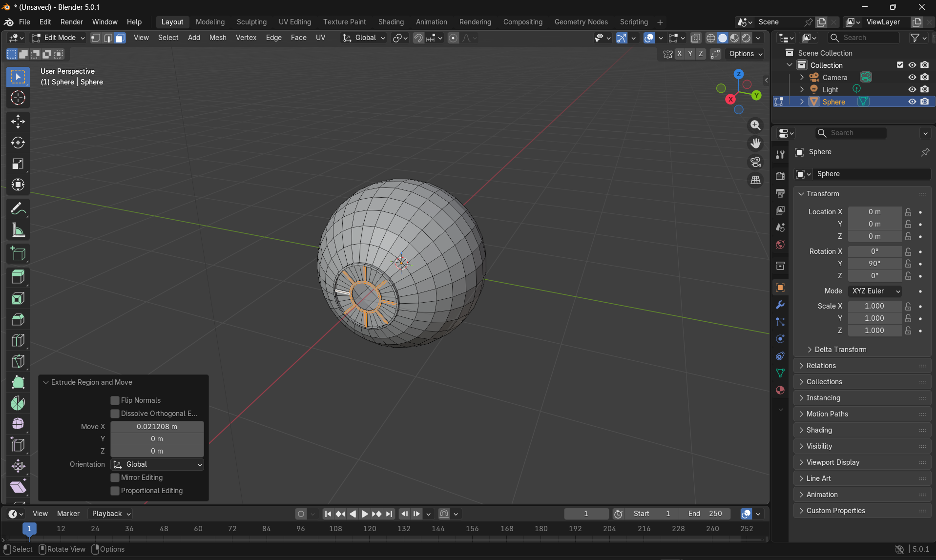Enable the Proportional Editing checkbox
This screenshot has height=560, width=936.
pos(115,491)
